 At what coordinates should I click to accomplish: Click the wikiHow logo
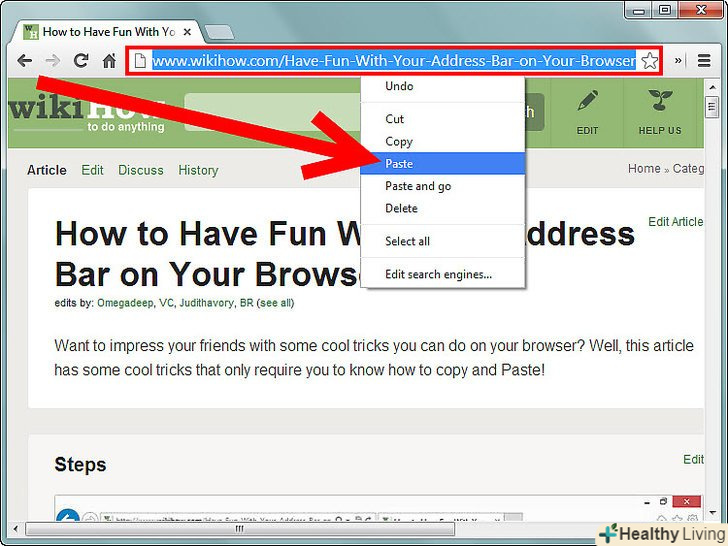click(87, 113)
